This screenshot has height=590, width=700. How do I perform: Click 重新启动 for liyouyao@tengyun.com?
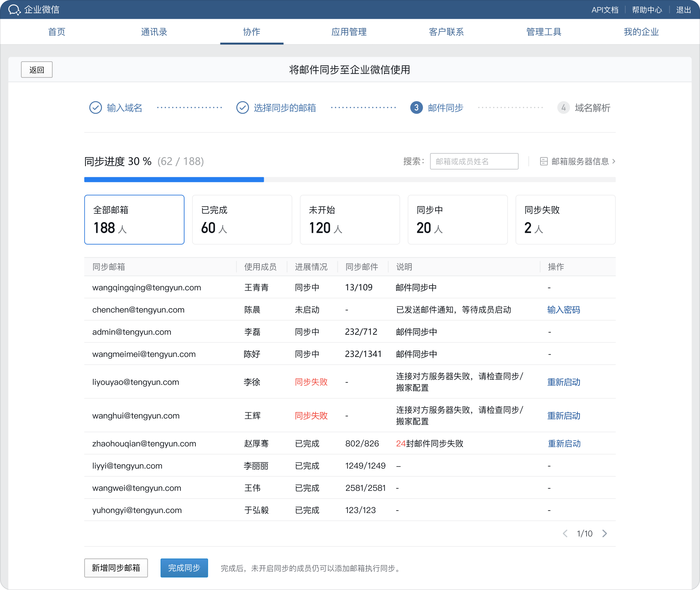coord(564,382)
